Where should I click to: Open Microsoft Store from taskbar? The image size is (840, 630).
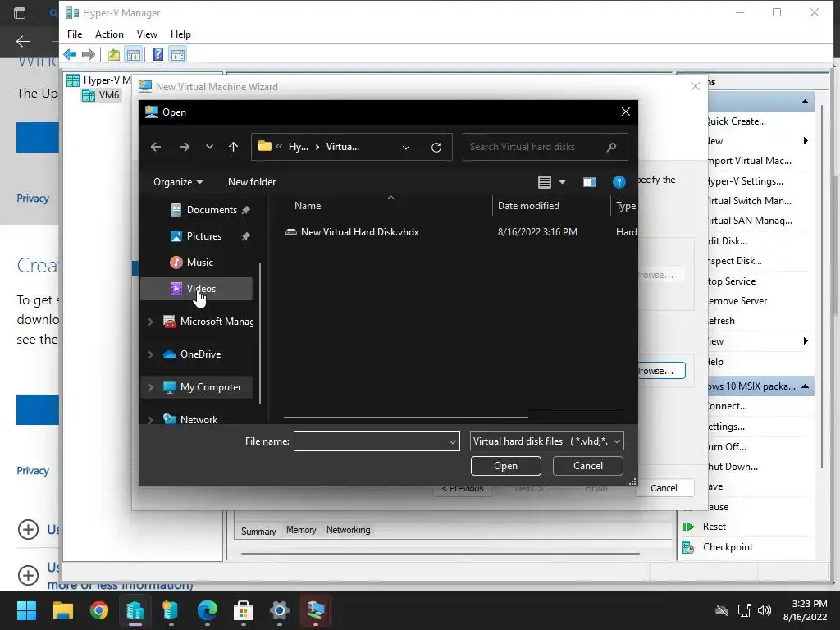(x=243, y=610)
